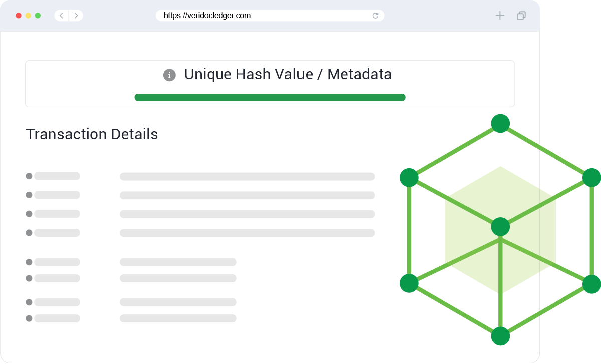Click the lower-left node of the hexagon graphic
Screen dimensions: 601x364
tap(409, 283)
